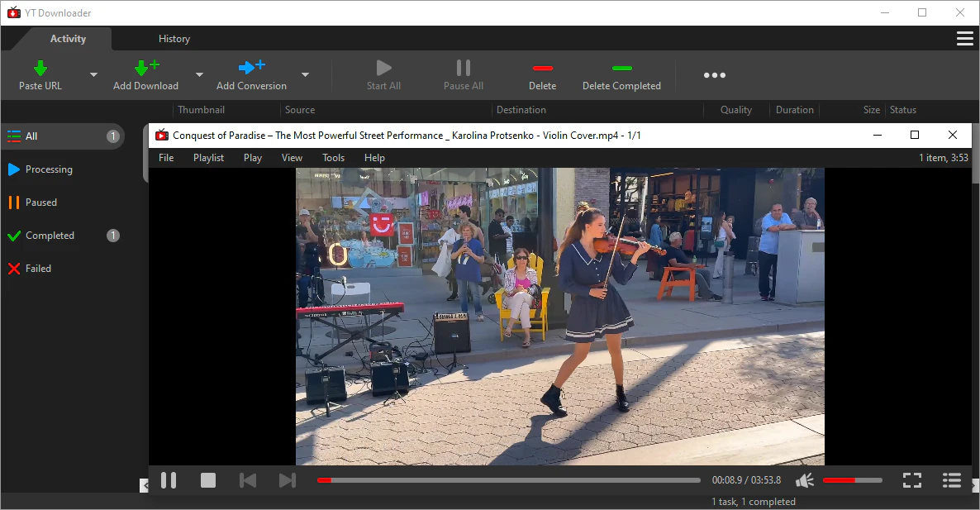This screenshot has width=980, height=510.
Task: Click the playlist icon in the player controls
Action: pyautogui.click(x=951, y=480)
